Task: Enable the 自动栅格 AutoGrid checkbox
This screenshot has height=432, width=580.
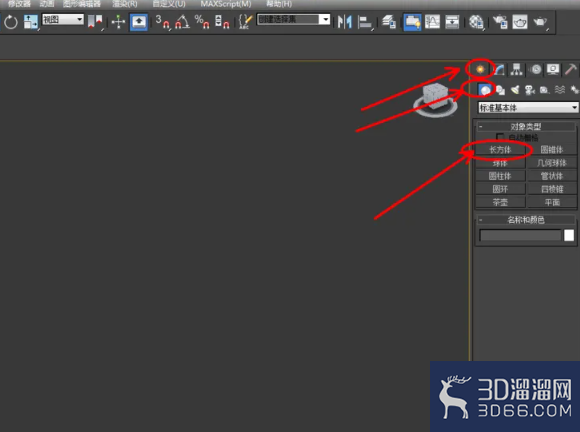Action: click(500, 137)
